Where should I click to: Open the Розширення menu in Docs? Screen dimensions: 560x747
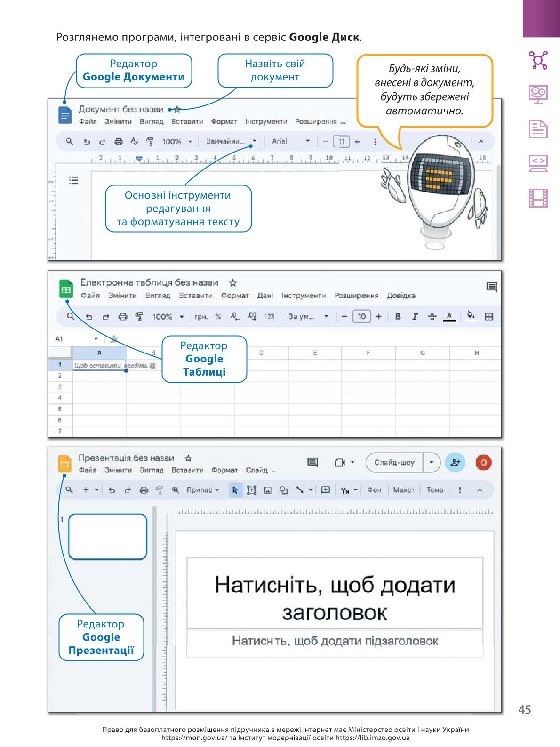tap(316, 121)
